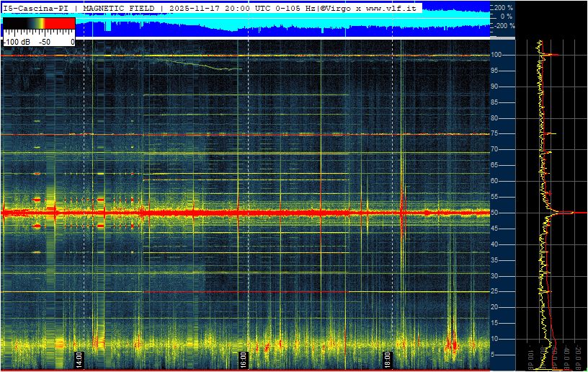
Task: Click the 75 Hz frequency axis label
Action: point(494,134)
